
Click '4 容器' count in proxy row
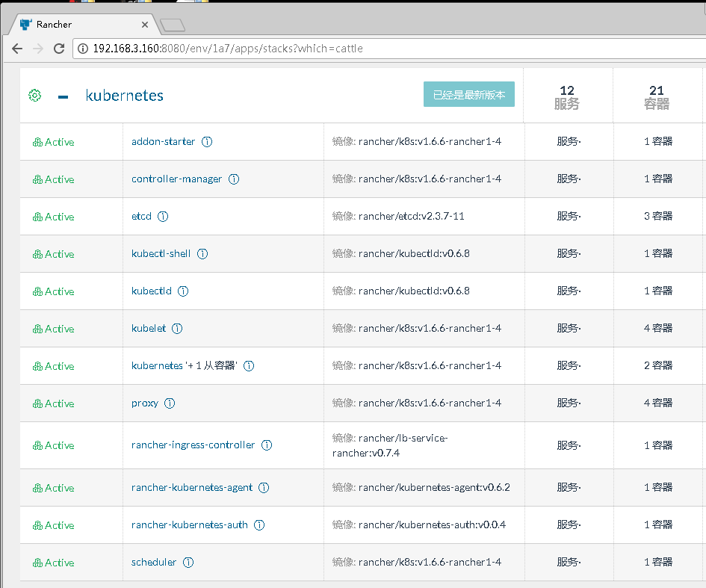click(658, 403)
